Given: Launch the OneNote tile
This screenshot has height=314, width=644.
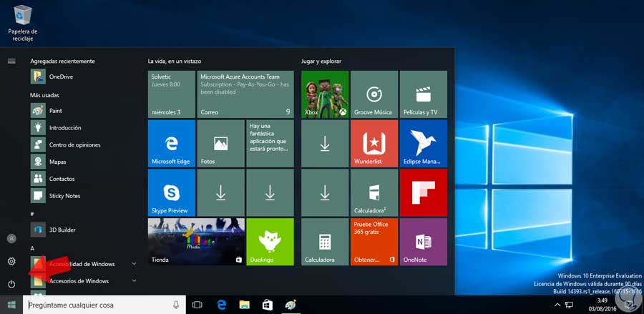Looking at the screenshot, I should tap(424, 242).
